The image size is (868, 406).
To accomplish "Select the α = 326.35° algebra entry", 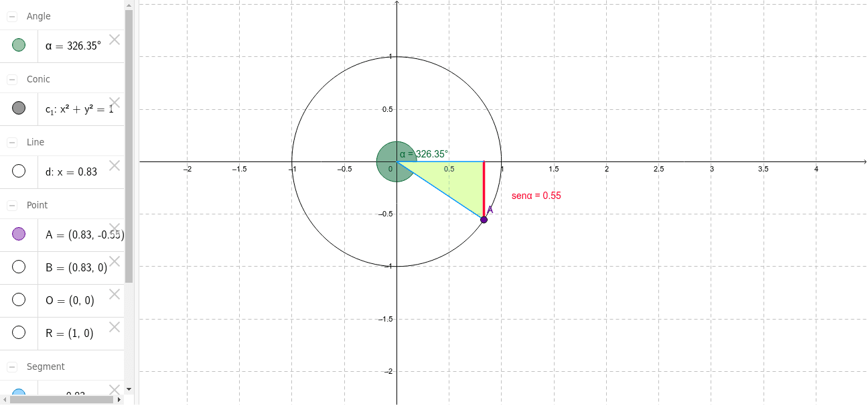I will point(73,46).
